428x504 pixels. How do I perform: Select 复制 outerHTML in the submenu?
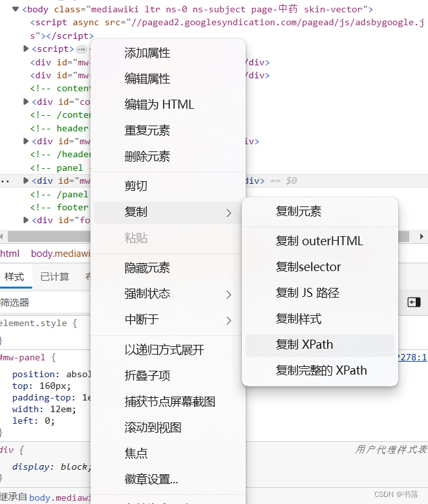click(x=320, y=241)
